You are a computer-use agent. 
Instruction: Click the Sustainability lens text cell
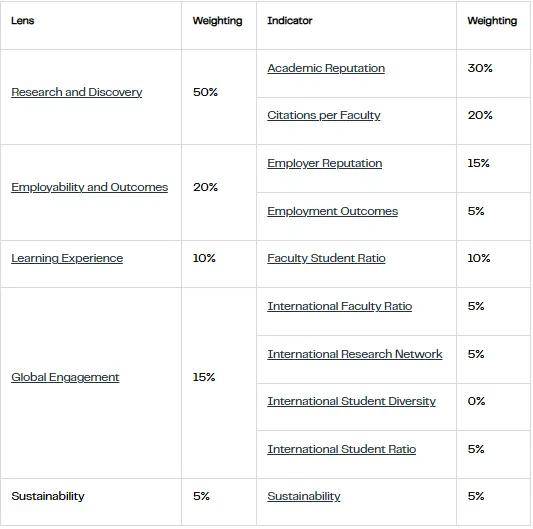coord(48,496)
